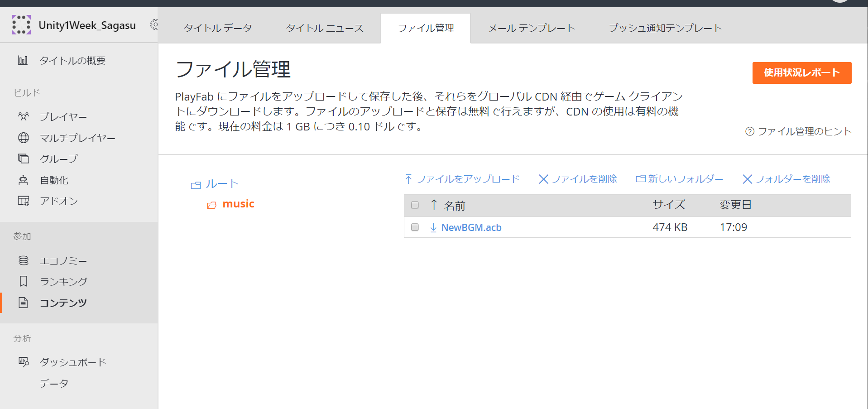The image size is (868, 409).
Task: Click the Economy coins icon
Action: click(x=24, y=260)
